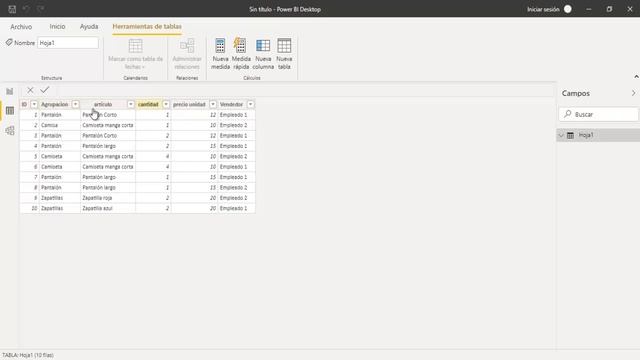Collapse the Campos pane with chevron
Screen dimensions: 640x360
633,93
